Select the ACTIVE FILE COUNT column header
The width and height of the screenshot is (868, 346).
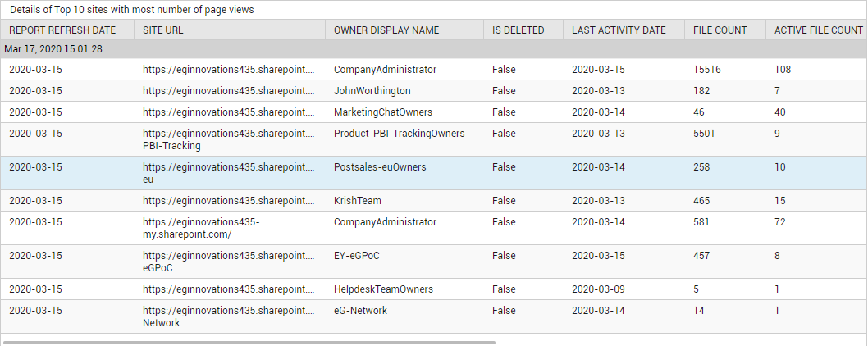click(x=816, y=30)
